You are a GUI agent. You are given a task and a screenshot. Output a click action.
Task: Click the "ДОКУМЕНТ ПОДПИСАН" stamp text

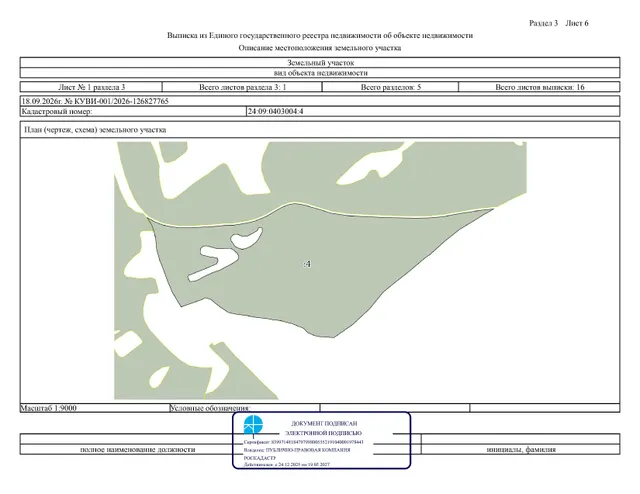pos(324,424)
